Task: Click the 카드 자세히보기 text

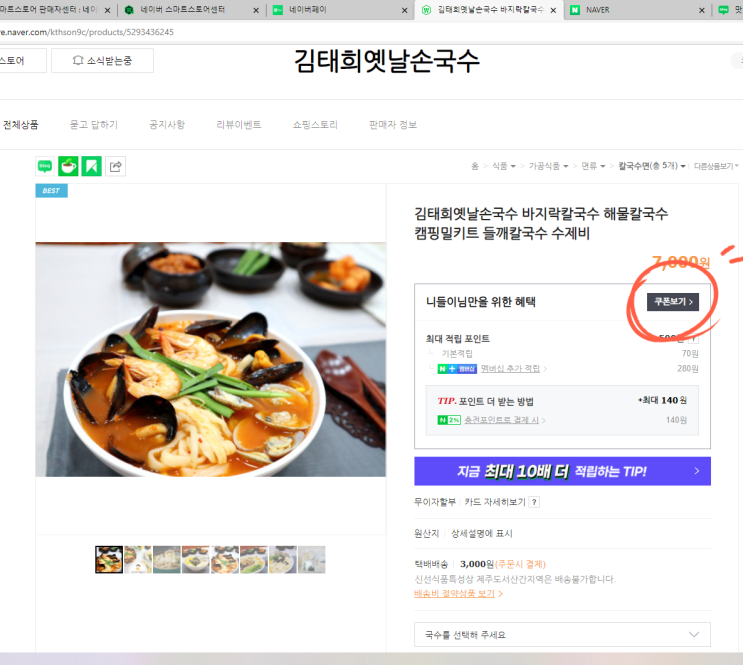Action: tap(495, 502)
